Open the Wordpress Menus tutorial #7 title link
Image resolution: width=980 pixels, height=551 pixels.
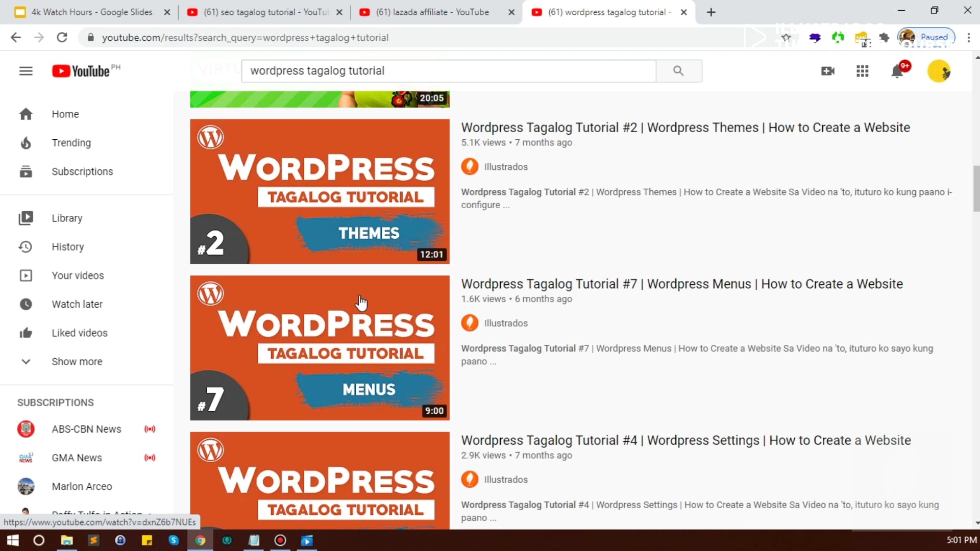pyautogui.click(x=682, y=284)
